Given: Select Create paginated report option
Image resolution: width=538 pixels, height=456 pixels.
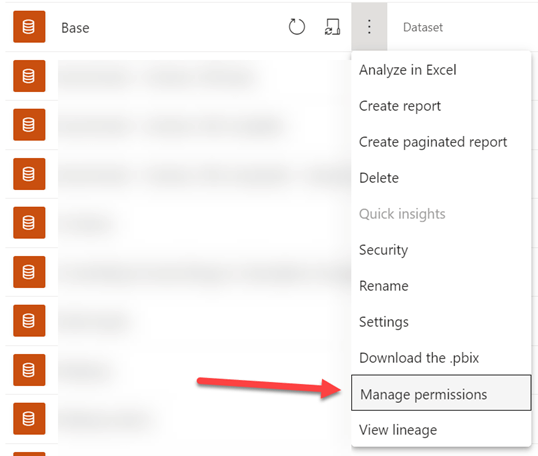Looking at the screenshot, I should pyautogui.click(x=433, y=142).
